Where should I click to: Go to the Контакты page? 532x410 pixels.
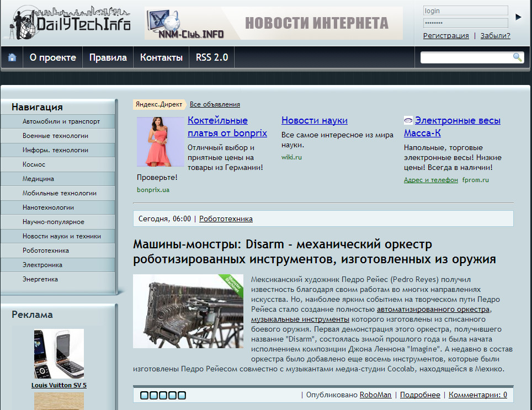click(x=161, y=57)
